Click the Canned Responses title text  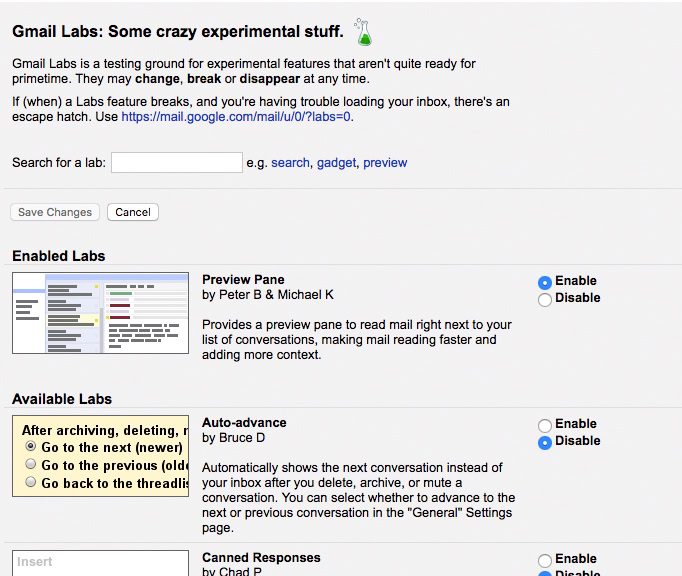(261, 558)
